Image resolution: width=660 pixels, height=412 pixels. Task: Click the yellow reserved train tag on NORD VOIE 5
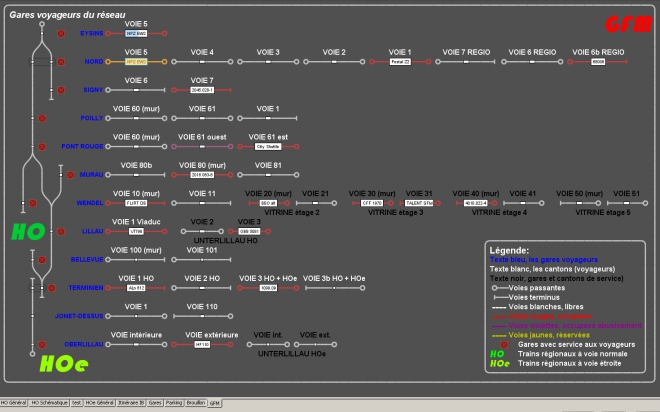tap(136, 62)
